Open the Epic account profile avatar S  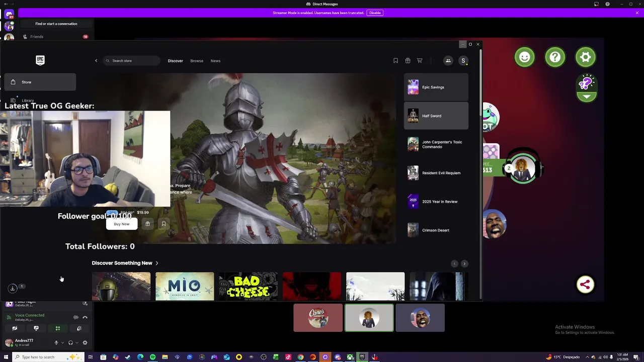click(x=463, y=61)
